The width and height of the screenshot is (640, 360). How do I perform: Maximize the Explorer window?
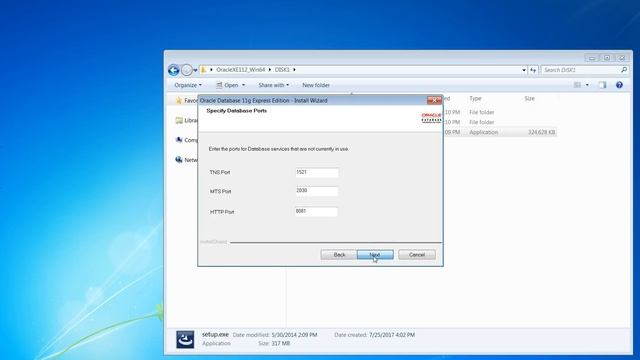pyautogui.click(x=607, y=58)
